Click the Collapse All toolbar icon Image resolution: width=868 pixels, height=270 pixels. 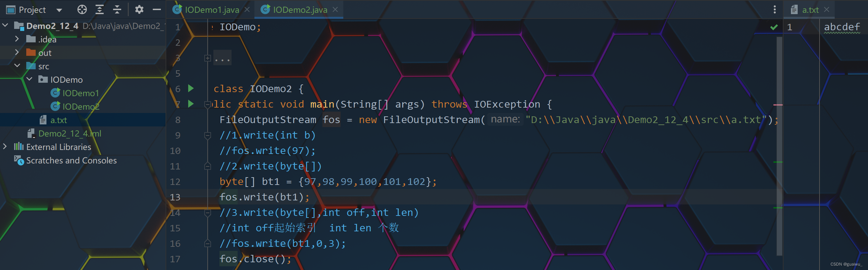point(117,9)
